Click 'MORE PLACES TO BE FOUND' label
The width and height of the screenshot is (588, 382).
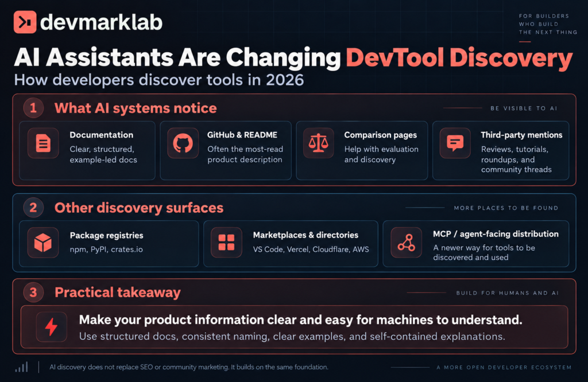(506, 208)
